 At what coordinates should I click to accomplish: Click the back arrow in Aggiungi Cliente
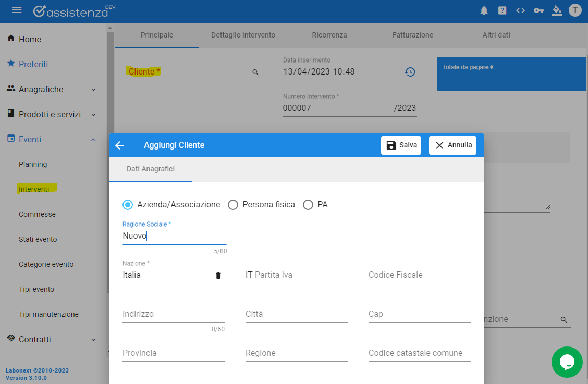[119, 145]
